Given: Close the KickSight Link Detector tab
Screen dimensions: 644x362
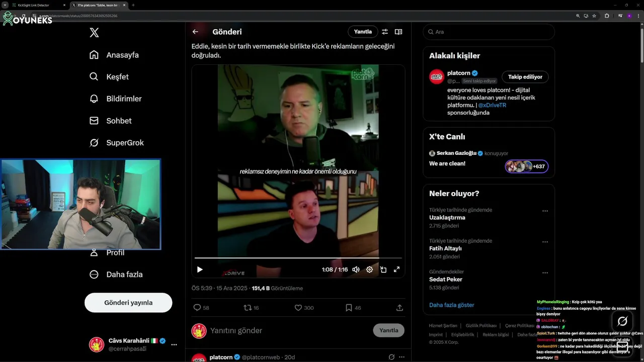Looking at the screenshot, I should (64, 5).
